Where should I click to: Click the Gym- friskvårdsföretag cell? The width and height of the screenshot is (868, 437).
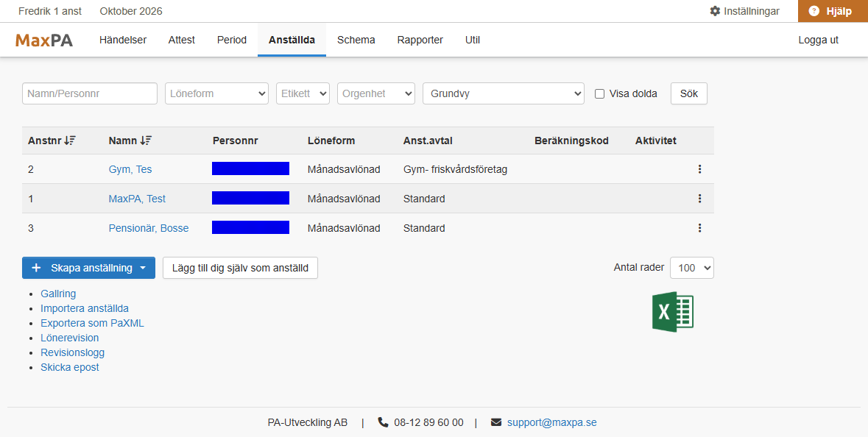pos(455,169)
